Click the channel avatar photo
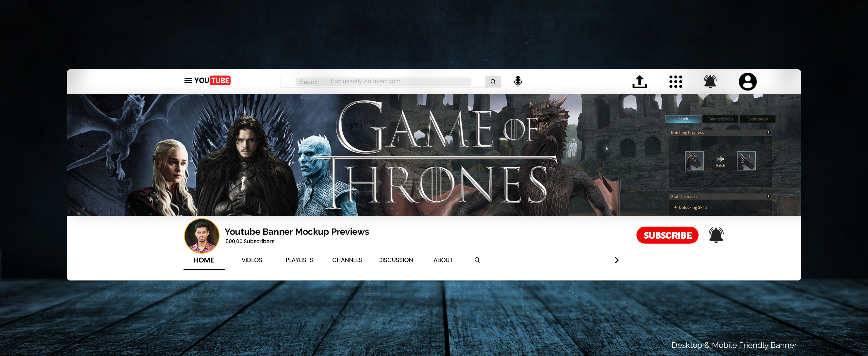The width and height of the screenshot is (868, 356). (x=202, y=236)
